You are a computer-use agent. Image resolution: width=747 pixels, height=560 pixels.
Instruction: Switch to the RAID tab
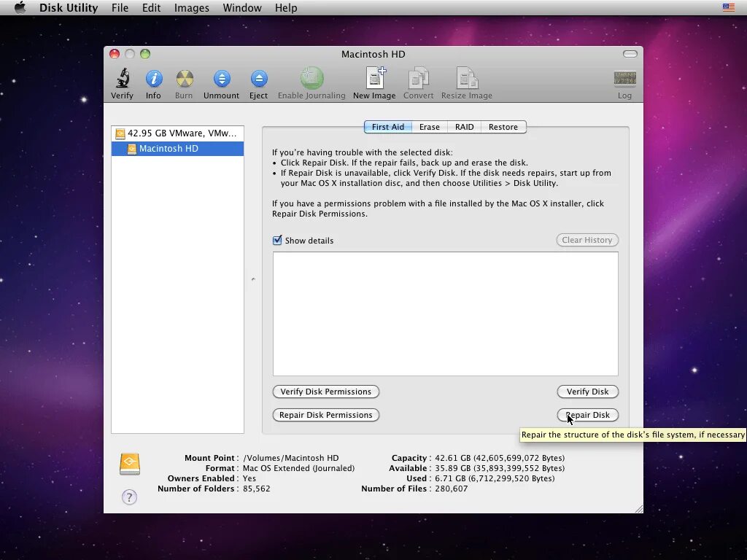pos(464,127)
